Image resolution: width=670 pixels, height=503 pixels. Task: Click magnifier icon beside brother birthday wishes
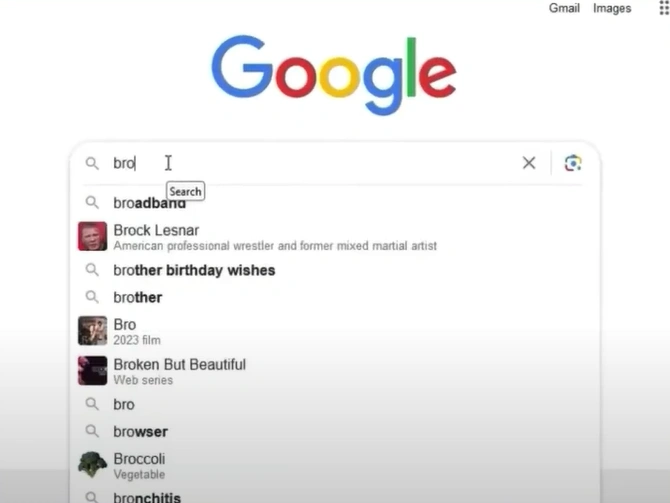point(92,270)
